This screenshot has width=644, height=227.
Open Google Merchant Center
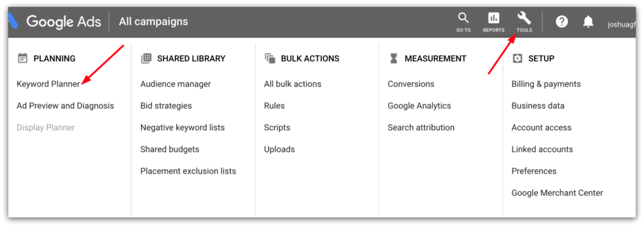tap(557, 193)
